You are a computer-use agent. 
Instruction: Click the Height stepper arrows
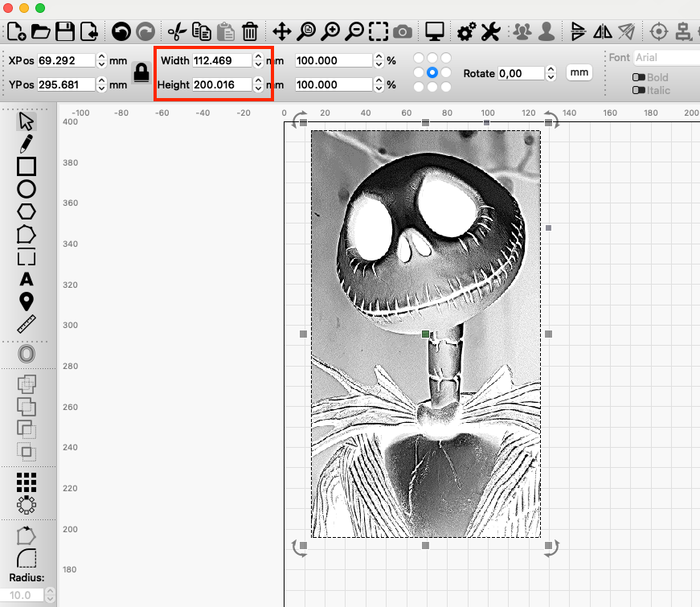coord(258,84)
